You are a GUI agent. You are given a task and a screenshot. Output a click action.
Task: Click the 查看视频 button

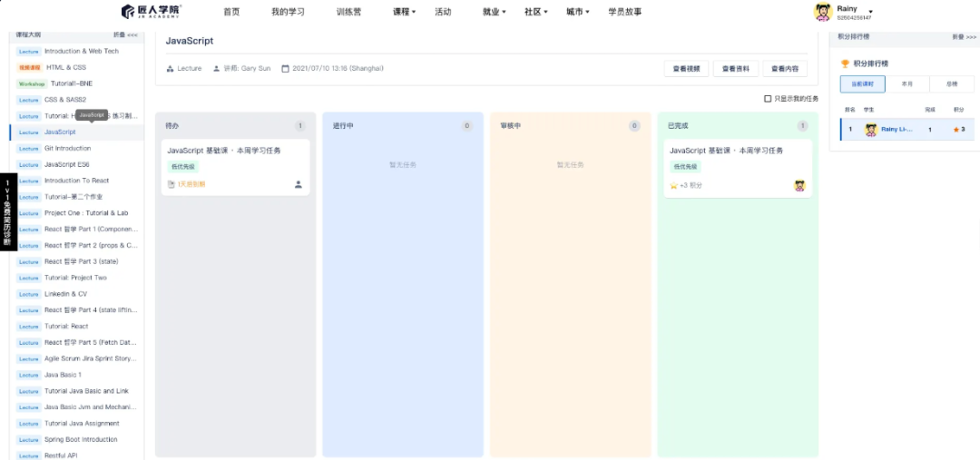click(686, 69)
